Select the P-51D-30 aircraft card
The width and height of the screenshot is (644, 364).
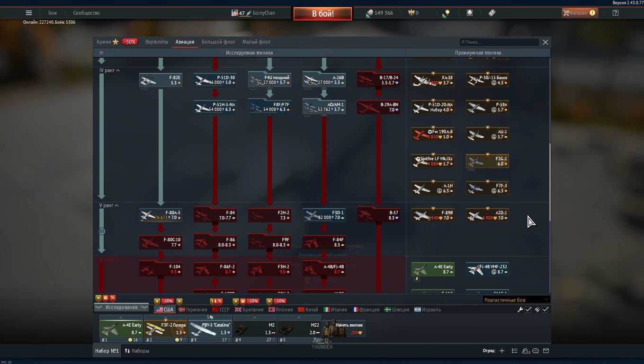pos(215,80)
